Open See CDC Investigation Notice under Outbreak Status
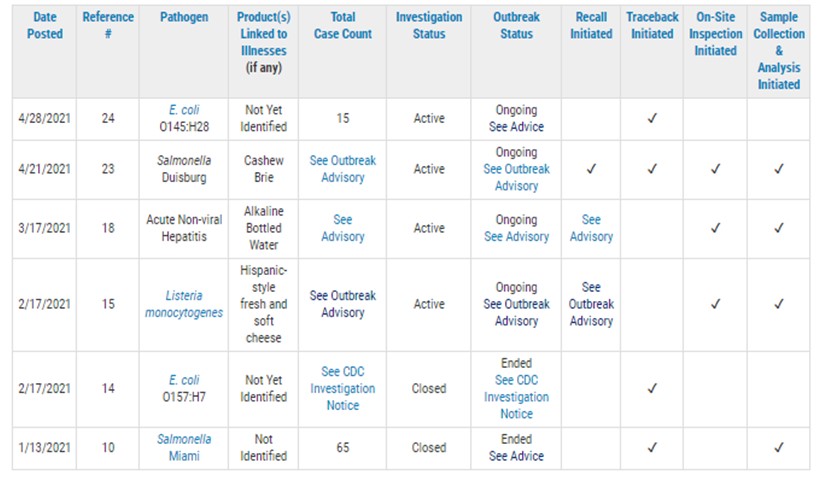 tap(516, 397)
